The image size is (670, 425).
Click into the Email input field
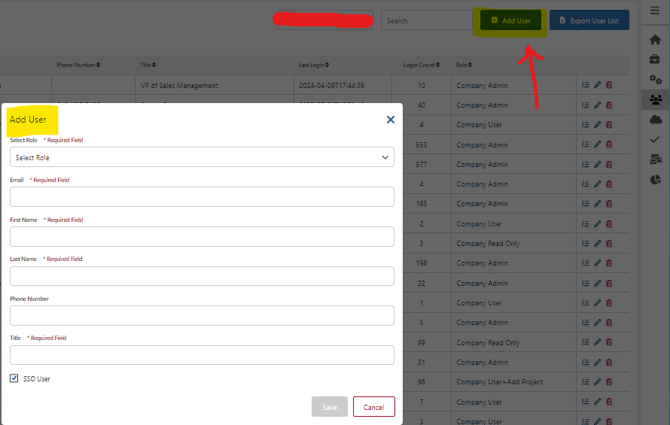[201, 197]
